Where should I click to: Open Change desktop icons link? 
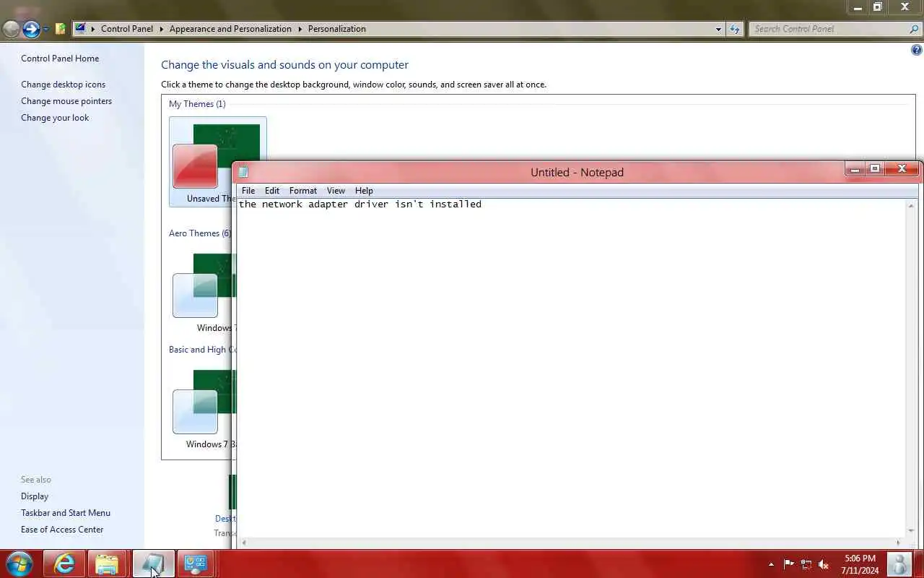[63, 85]
